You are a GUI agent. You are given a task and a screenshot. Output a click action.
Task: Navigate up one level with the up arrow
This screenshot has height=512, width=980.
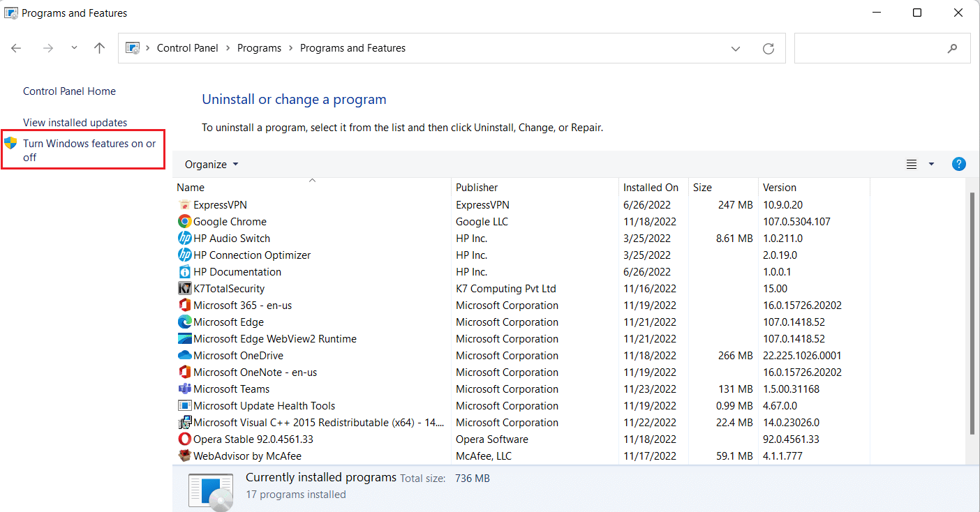pos(99,47)
